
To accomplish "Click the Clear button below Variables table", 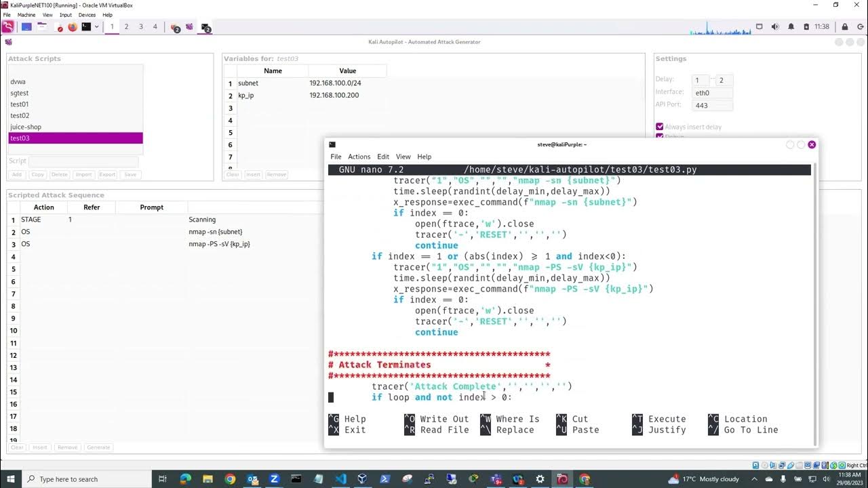I will click(x=233, y=174).
